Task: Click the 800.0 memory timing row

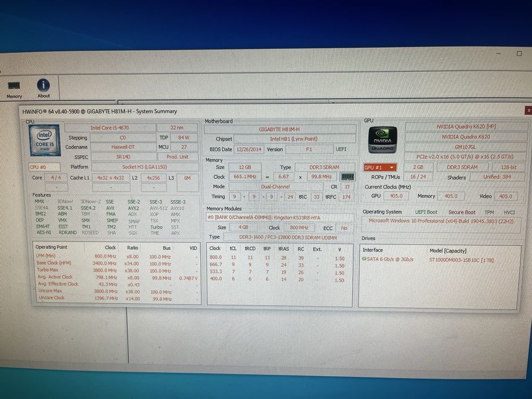Action: pos(278,258)
